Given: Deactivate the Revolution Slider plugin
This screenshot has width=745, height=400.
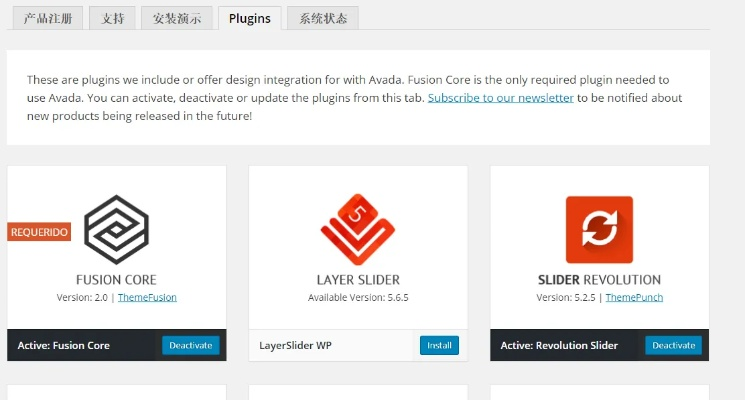Looking at the screenshot, I should point(673,345).
